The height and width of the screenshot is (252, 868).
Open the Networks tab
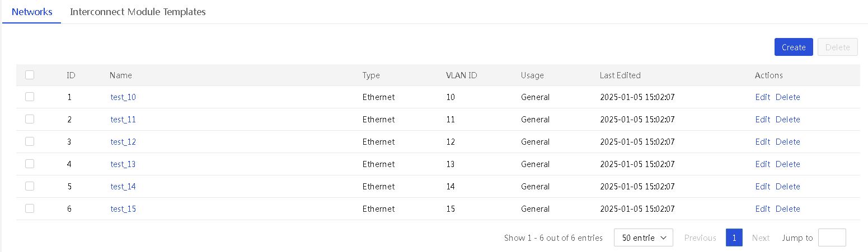(32, 12)
